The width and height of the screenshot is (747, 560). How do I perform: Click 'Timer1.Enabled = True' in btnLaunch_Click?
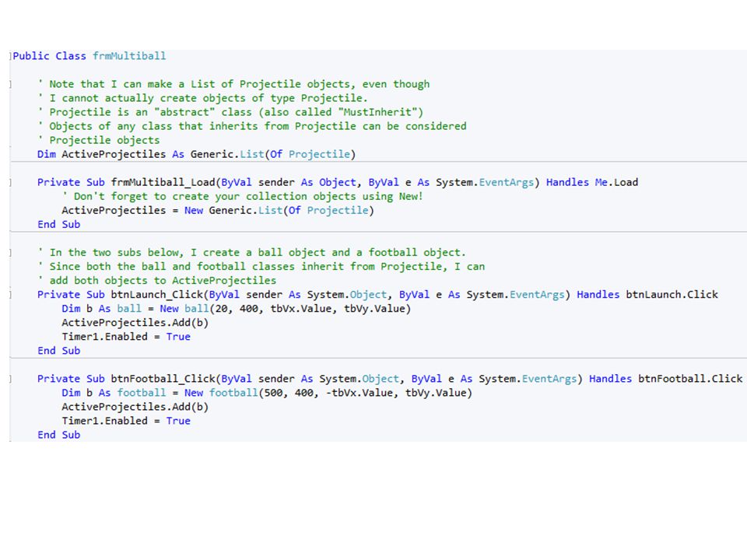126,337
